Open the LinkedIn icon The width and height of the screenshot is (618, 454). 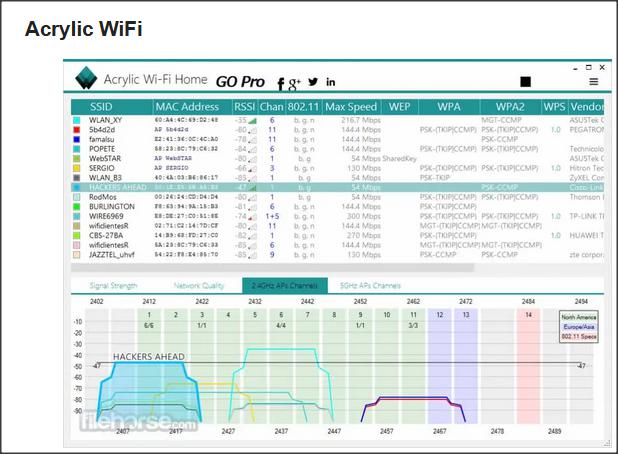click(331, 82)
